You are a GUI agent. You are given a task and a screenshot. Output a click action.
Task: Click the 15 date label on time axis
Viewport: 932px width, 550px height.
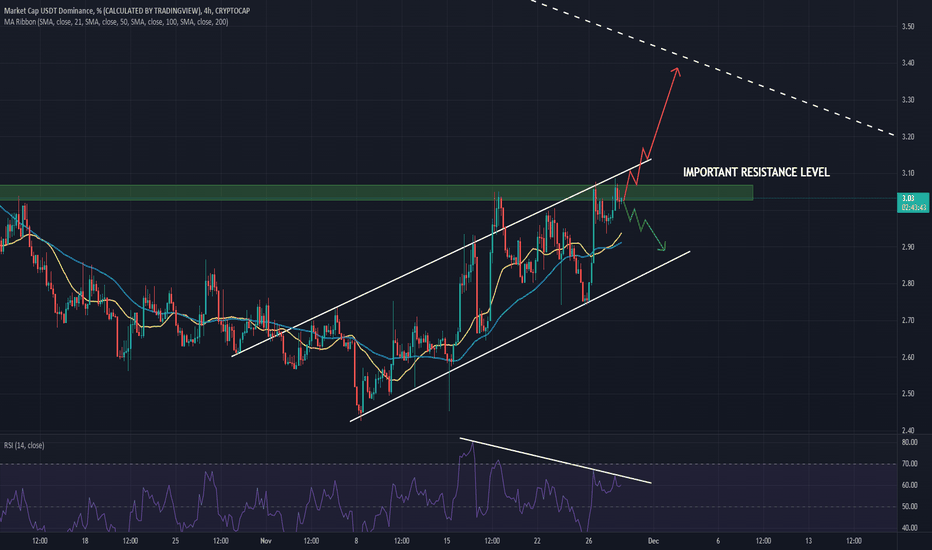[x=446, y=541]
